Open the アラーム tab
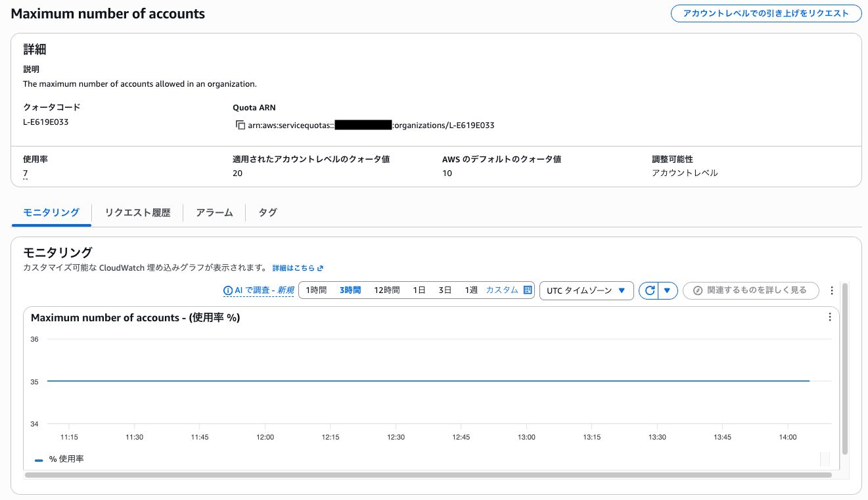The image size is (868, 500). [x=214, y=212]
